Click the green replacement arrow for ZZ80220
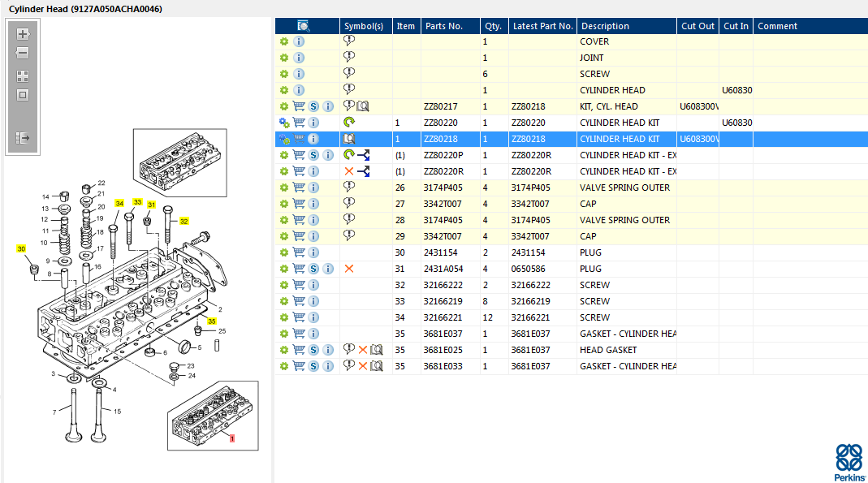Screen dimensions: 868x483 tap(349, 123)
